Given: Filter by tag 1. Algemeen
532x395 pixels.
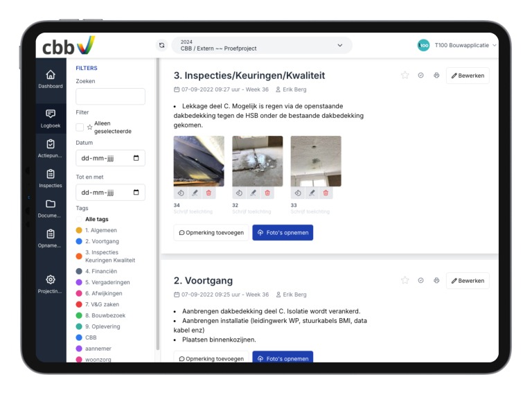Looking at the screenshot, I should tap(97, 230).
